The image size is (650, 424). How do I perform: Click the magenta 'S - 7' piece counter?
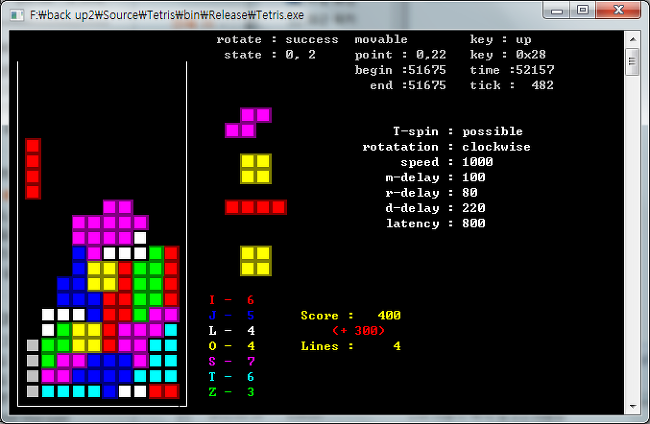point(231,361)
